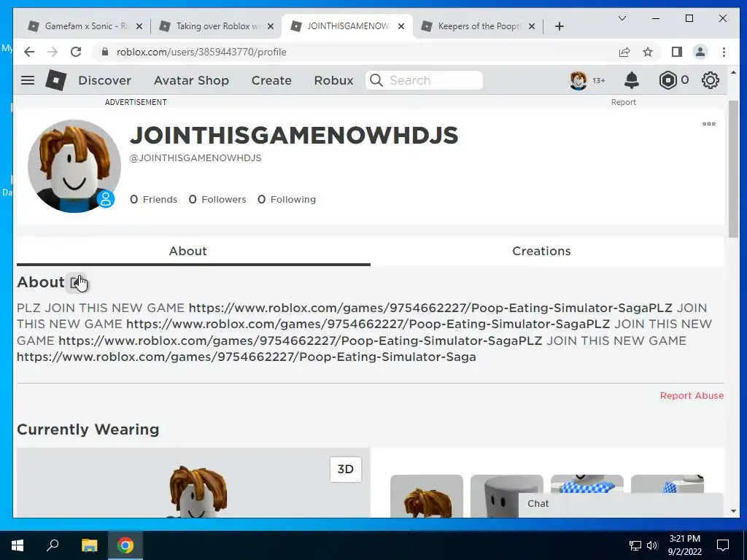The width and height of the screenshot is (747, 560).
Task: Open the Discover menu item
Action: (104, 80)
